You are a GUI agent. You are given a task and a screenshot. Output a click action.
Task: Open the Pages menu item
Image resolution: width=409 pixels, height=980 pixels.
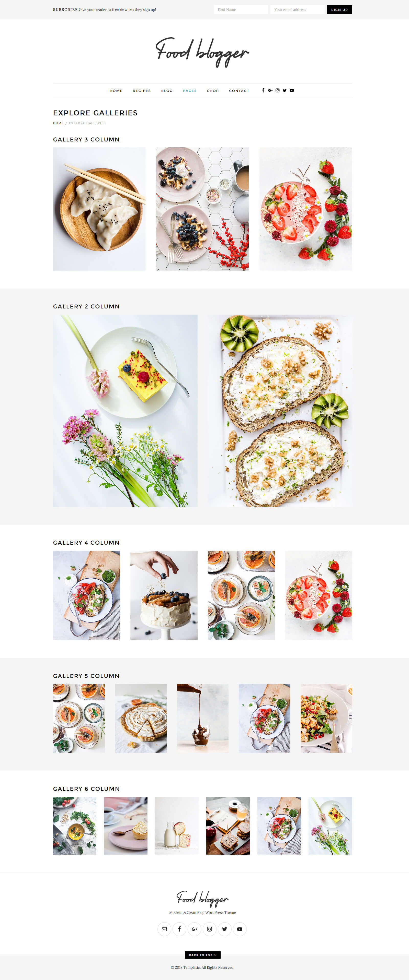point(190,91)
